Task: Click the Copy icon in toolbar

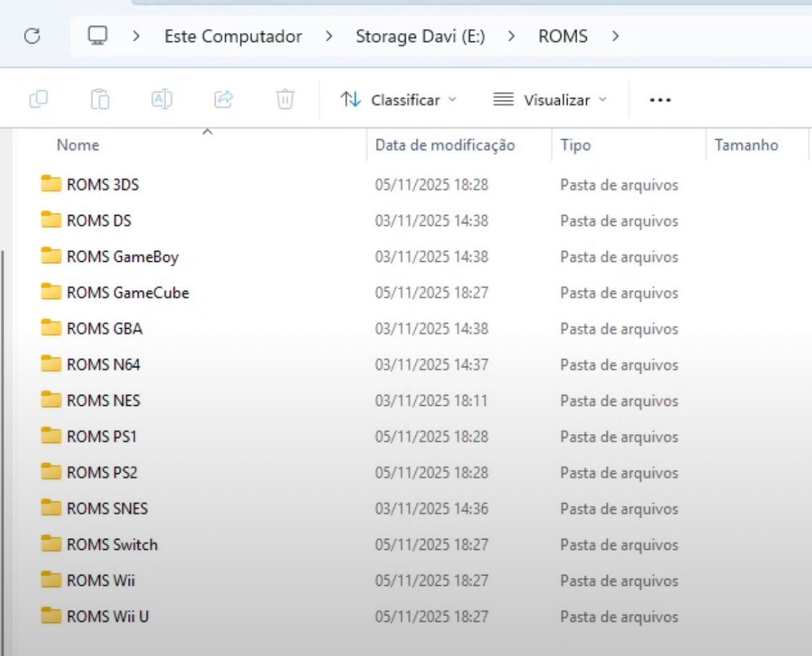Action: [39, 99]
